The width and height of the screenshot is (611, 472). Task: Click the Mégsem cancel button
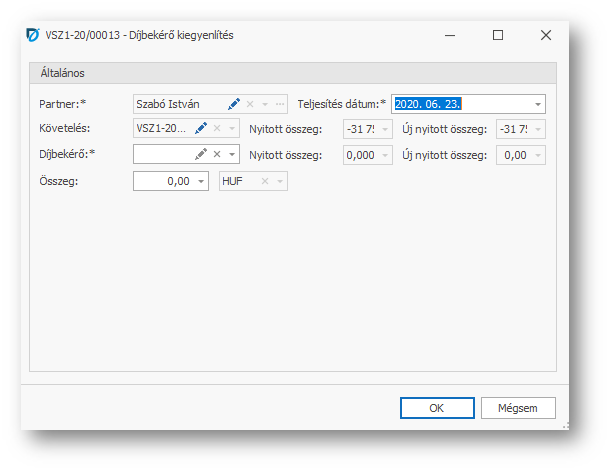517,408
